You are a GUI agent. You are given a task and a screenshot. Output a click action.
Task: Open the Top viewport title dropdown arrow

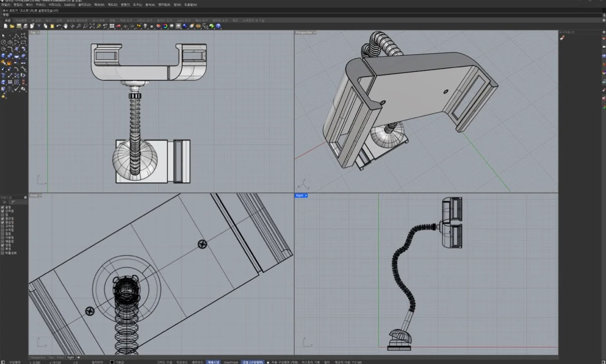[x=39, y=33]
